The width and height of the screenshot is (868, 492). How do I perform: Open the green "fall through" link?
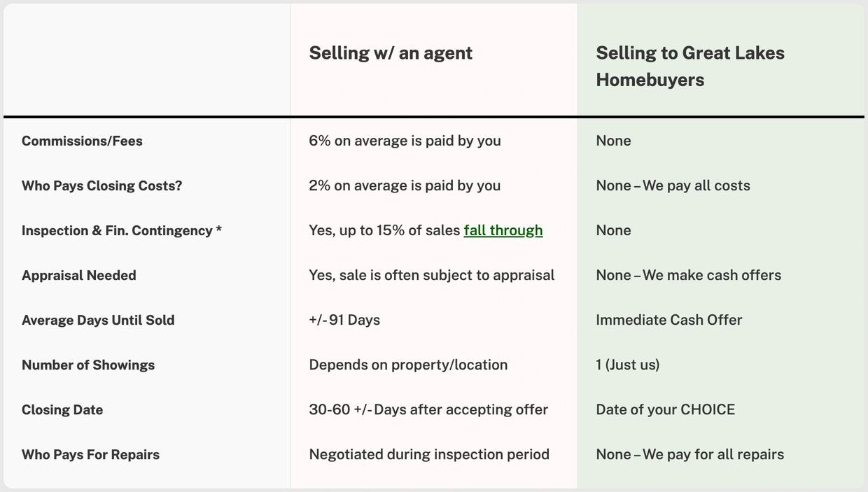click(x=503, y=230)
